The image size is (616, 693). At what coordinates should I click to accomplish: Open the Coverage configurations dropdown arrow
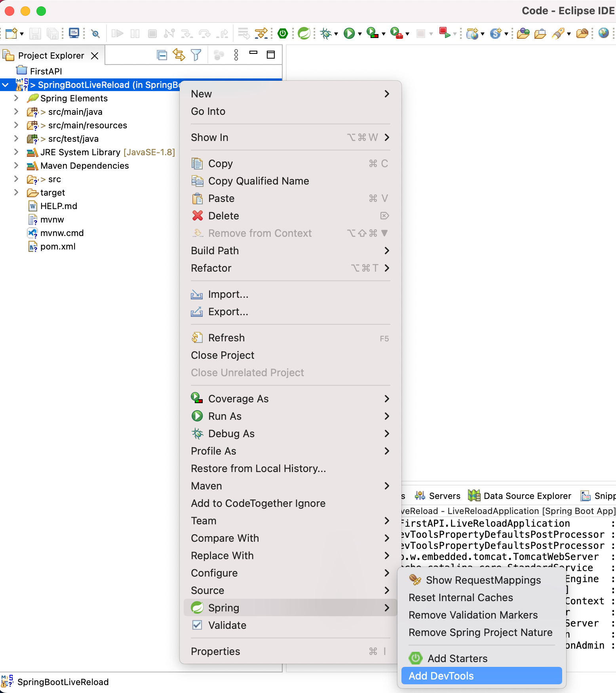pyautogui.click(x=383, y=34)
